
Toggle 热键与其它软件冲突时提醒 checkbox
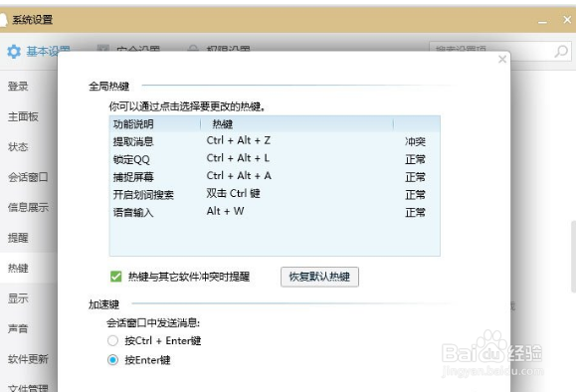(x=115, y=277)
